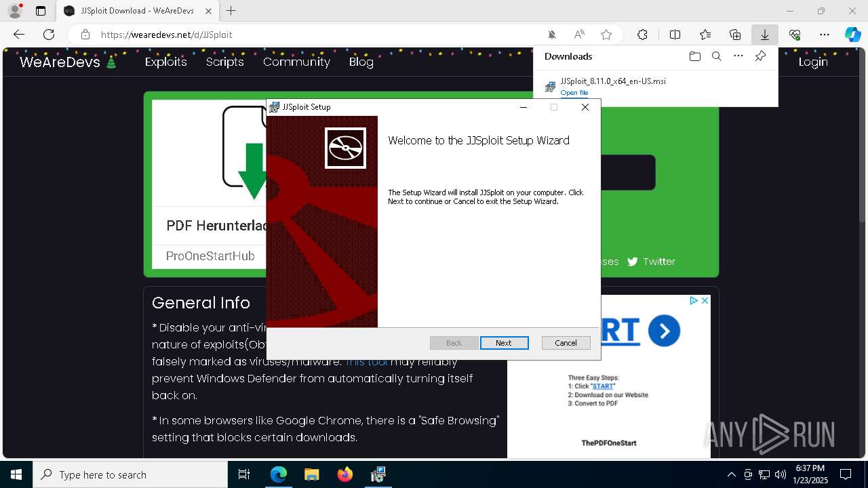Click the PDF Herunterladen ad

[x=216, y=226]
